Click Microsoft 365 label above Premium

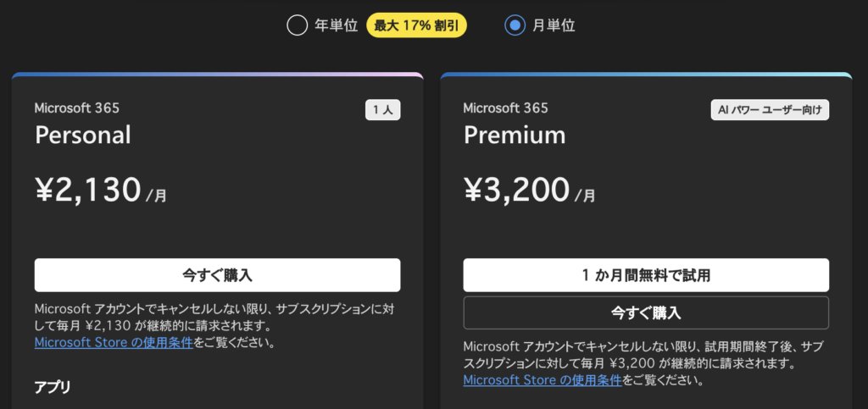click(505, 108)
